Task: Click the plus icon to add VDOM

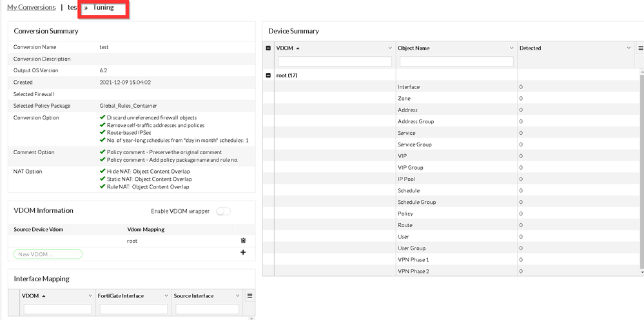Action: [x=243, y=252]
